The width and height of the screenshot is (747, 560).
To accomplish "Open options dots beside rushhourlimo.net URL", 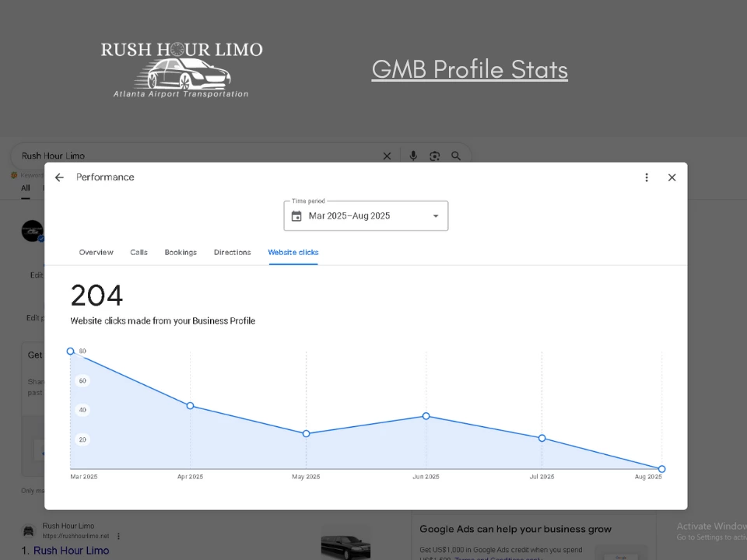I will tap(118, 536).
